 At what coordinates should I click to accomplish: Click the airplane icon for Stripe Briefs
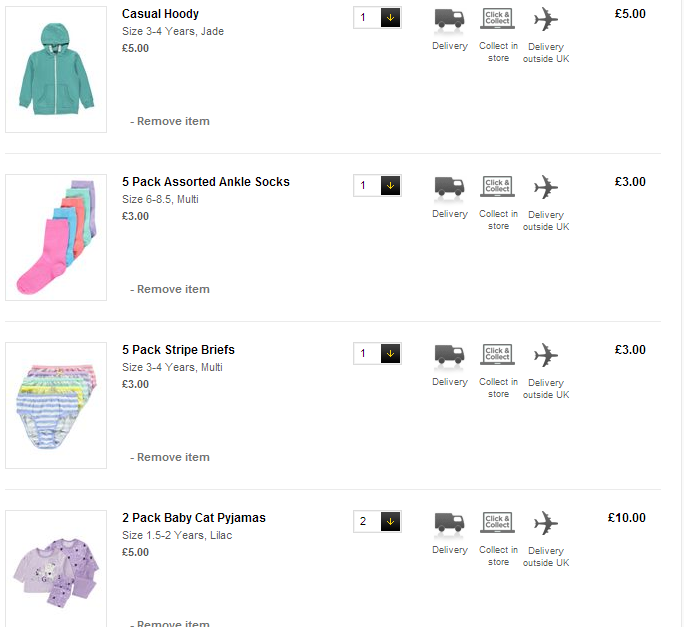coord(545,355)
